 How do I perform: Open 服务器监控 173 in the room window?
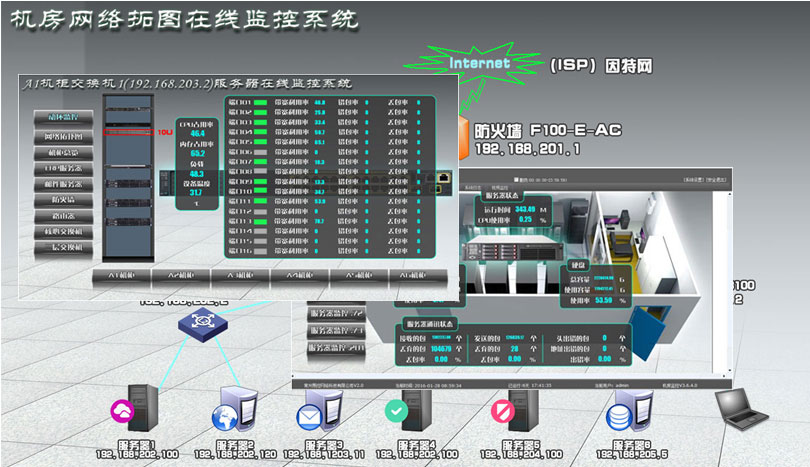(337, 330)
